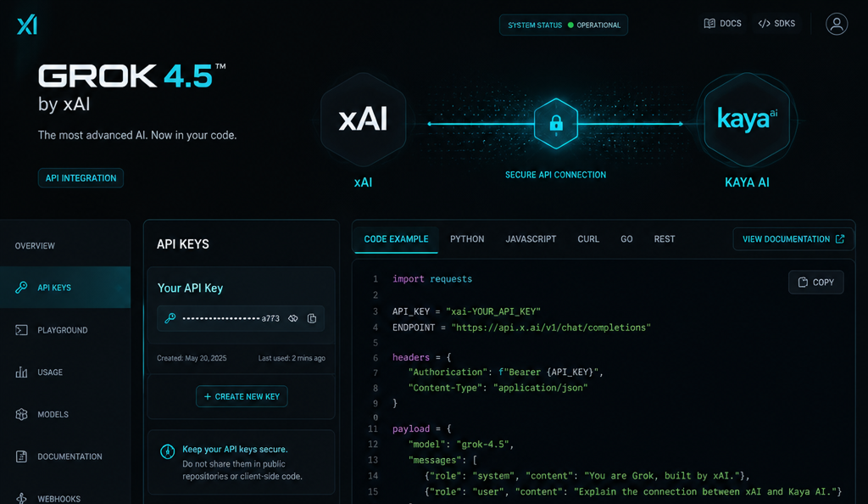Switch to the CURL tab
Image resolution: width=868 pixels, height=504 pixels.
588,239
